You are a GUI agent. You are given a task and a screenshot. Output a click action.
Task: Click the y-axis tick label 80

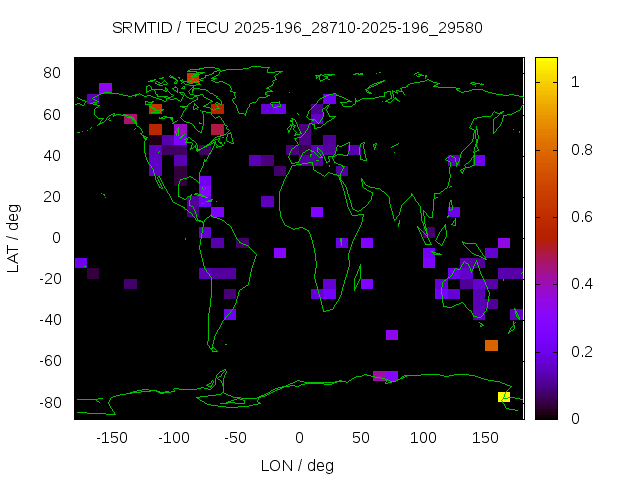point(54,73)
